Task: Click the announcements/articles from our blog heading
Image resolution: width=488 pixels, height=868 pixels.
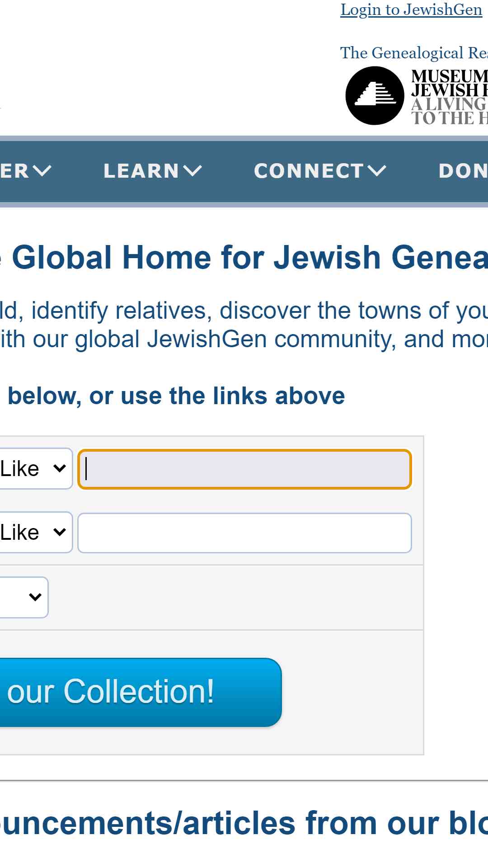Action: click(x=244, y=823)
